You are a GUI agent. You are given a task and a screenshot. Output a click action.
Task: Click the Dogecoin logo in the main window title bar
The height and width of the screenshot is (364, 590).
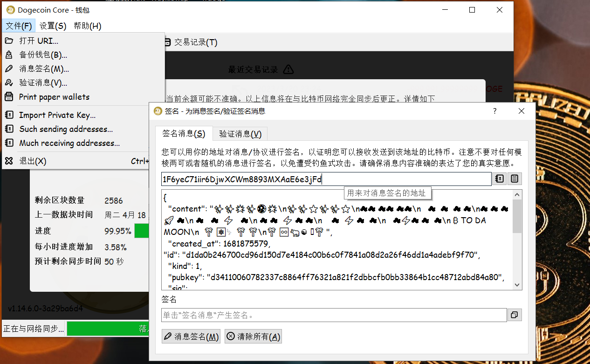[x=11, y=10]
